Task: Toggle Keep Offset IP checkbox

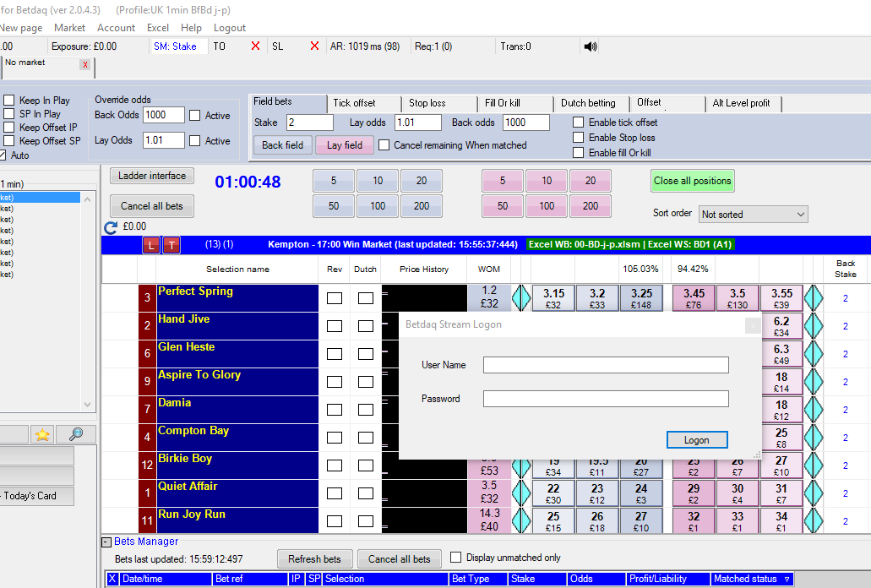Action: tap(9, 128)
